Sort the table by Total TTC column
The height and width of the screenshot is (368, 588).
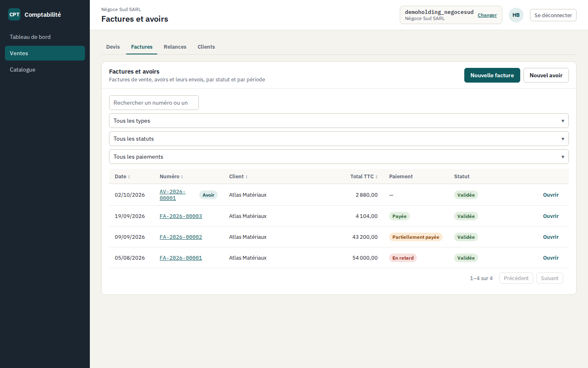click(x=364, y=177)
